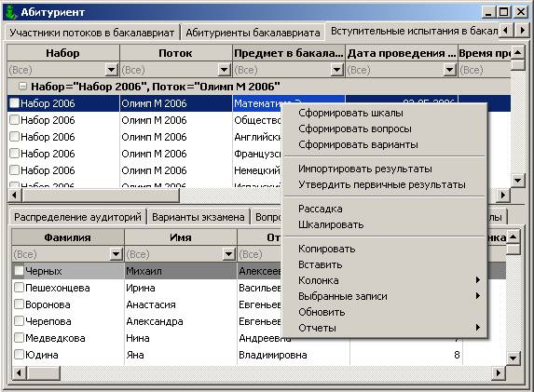Screen dimensions: 534x392
Task: Click the tab strip left arrow button
Action: tap(505, 31)
